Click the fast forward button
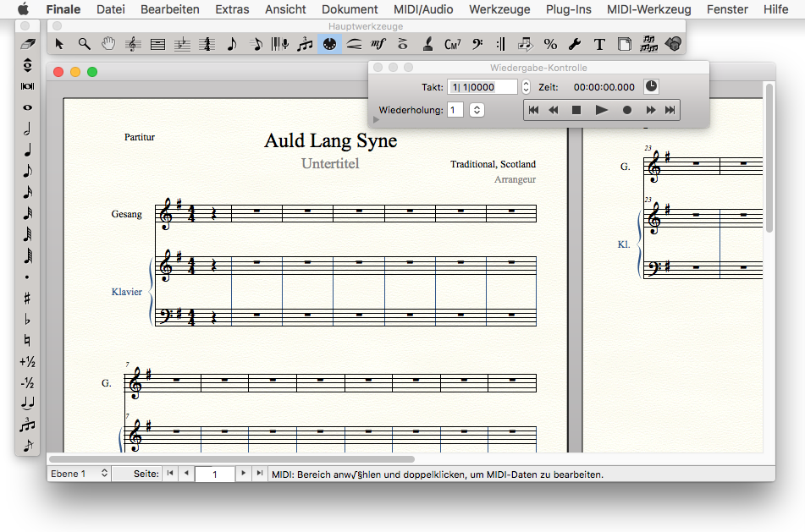 click(650, 110)
